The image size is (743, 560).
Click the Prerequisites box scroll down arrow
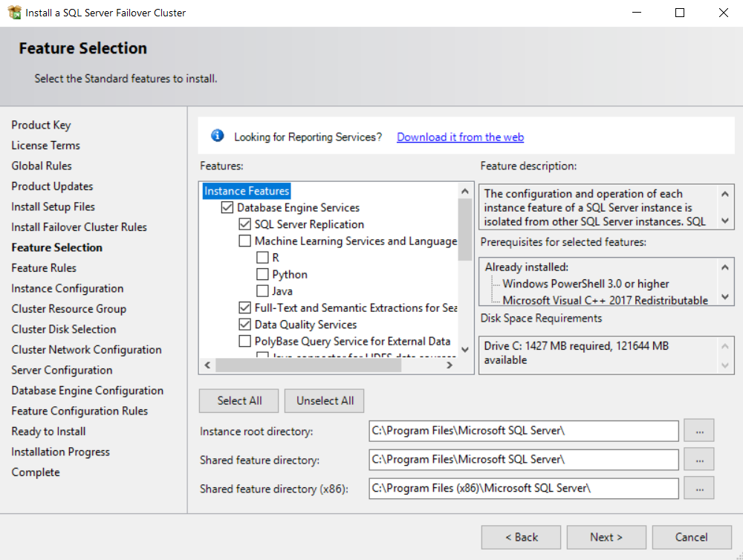[725, 297]
